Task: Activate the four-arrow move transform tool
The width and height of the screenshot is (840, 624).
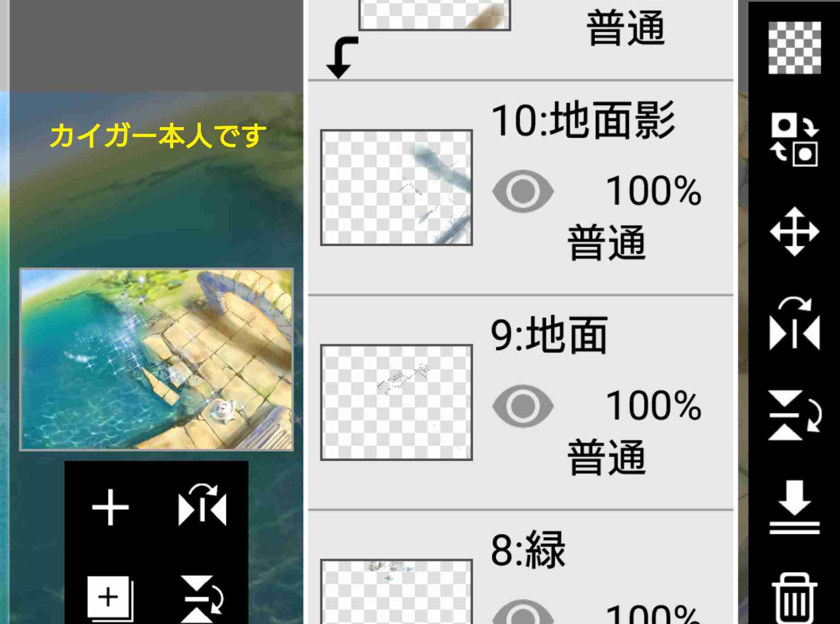Action: [x=794, y=231]
